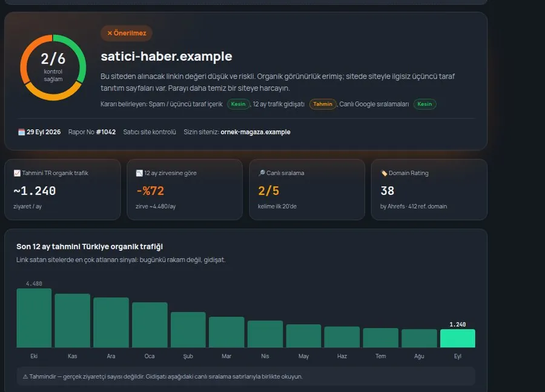Screen dimensions: 545x392
Task: Click the tag icon beside Domain Rating
Action: [x=384, y=173]
